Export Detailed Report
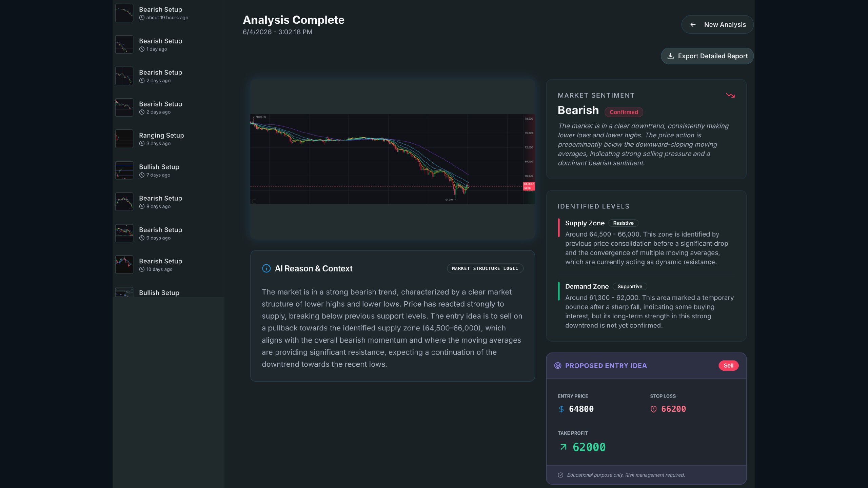Viewport: 868px width, 488px height. (707, 56)
